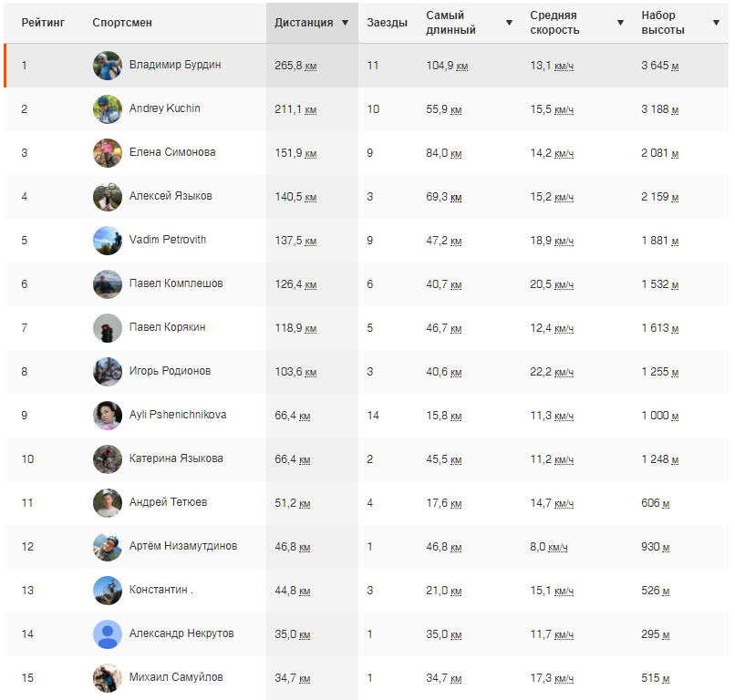
Task: Click the 17,3 км/ч speed value
Action: (x=552, y=678)
